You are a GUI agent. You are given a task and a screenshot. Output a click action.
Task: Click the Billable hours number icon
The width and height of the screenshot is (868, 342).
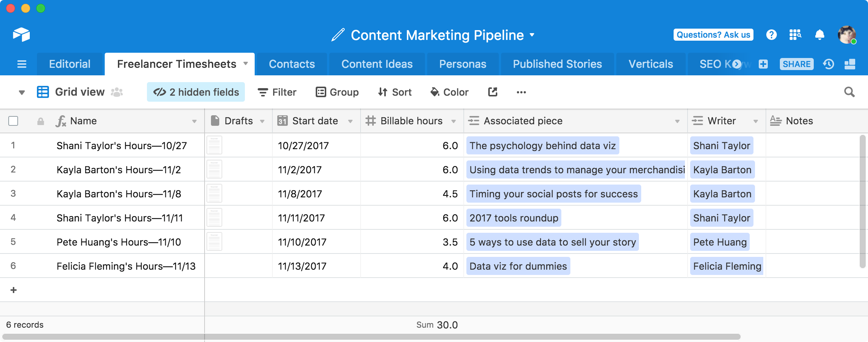(x=371, y=121)
